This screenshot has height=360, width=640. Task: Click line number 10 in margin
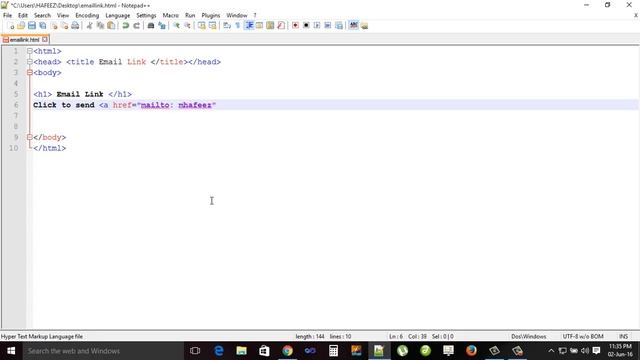pyautogui.click(x=13, y=148)
